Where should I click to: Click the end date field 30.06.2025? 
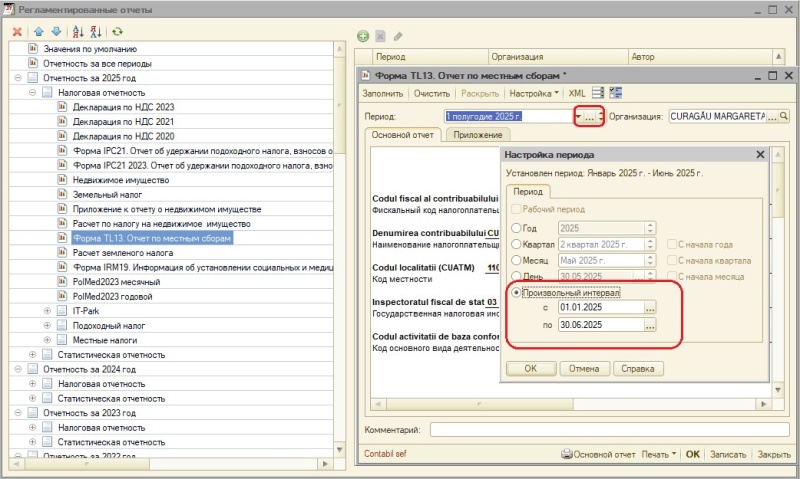(601, 324)
